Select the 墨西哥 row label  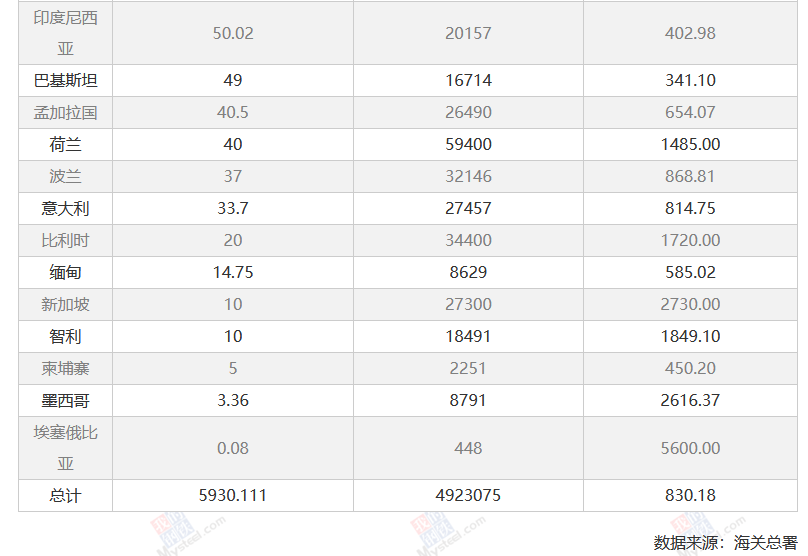coord(65,400)
